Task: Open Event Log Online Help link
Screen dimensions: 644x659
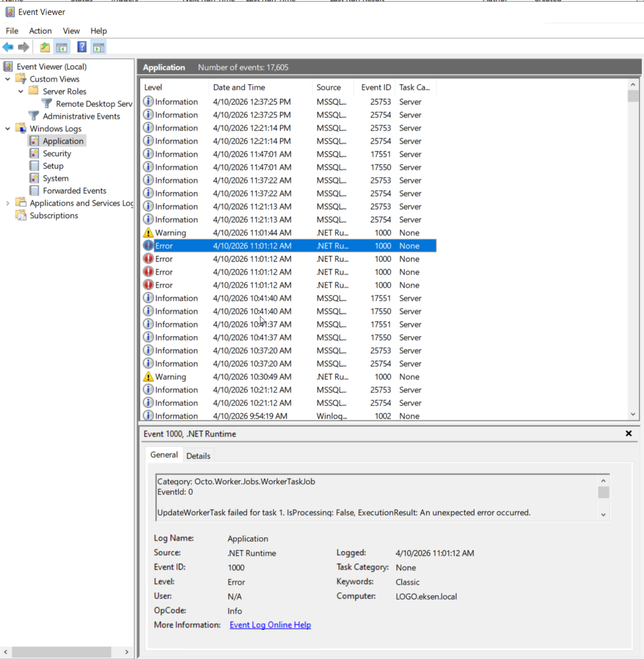Action: 270,625
